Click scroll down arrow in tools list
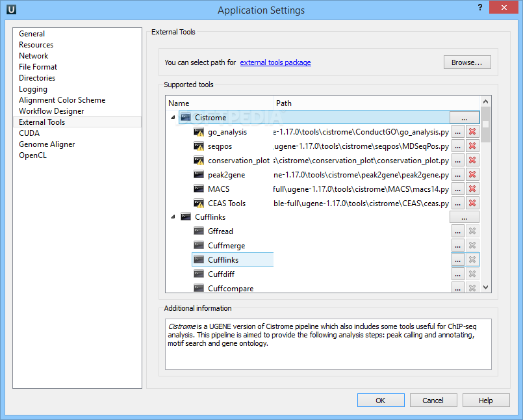This screenshot has height=420, width=523. [x=486, y=287]
